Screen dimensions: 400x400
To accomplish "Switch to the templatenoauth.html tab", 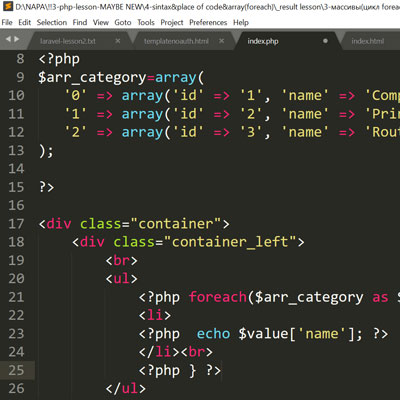I will click(176, 41).
